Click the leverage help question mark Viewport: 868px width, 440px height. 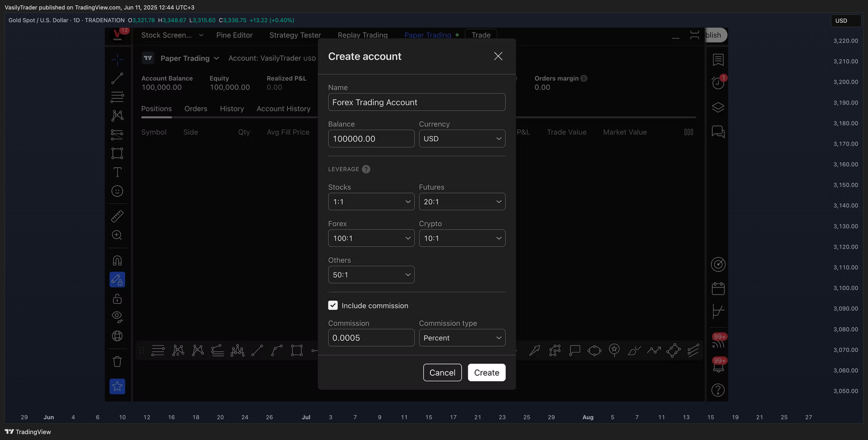point(366,169)
